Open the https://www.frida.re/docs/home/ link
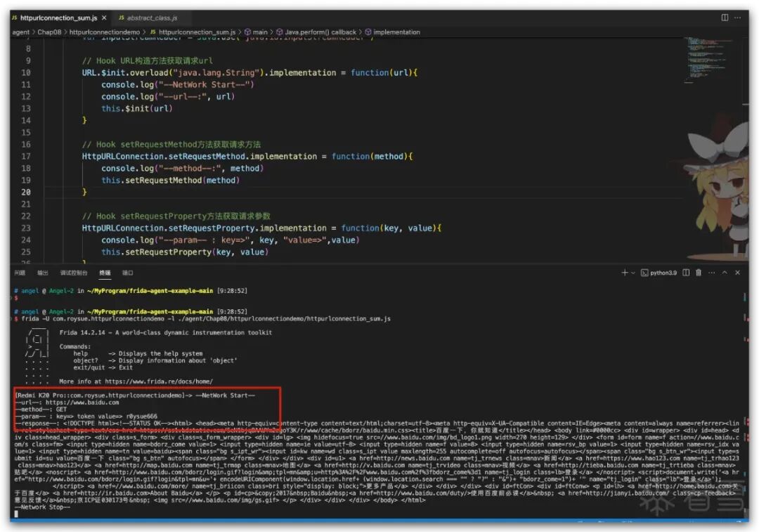Viewport: 759px width, 532px height. pyautogui.click(x=159, y=382)
